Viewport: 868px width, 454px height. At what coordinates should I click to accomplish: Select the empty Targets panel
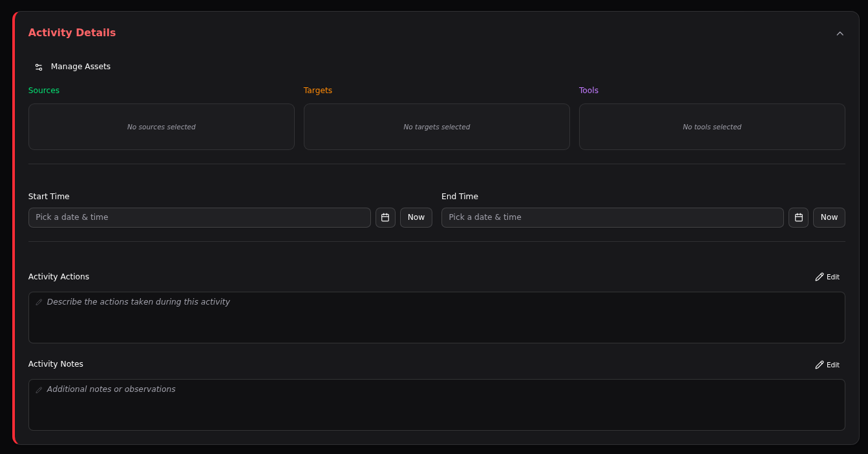[436, 127]
